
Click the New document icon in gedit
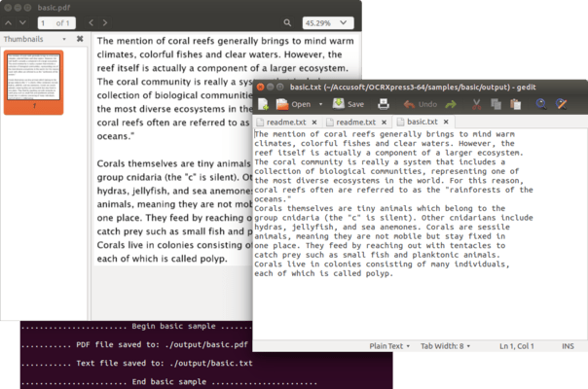[x=263, y=104]
